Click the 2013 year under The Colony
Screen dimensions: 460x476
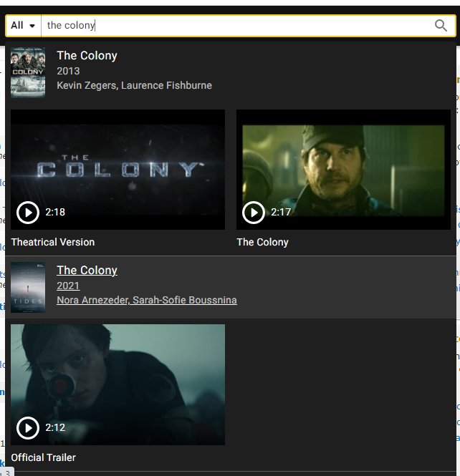tap(68, 71)
